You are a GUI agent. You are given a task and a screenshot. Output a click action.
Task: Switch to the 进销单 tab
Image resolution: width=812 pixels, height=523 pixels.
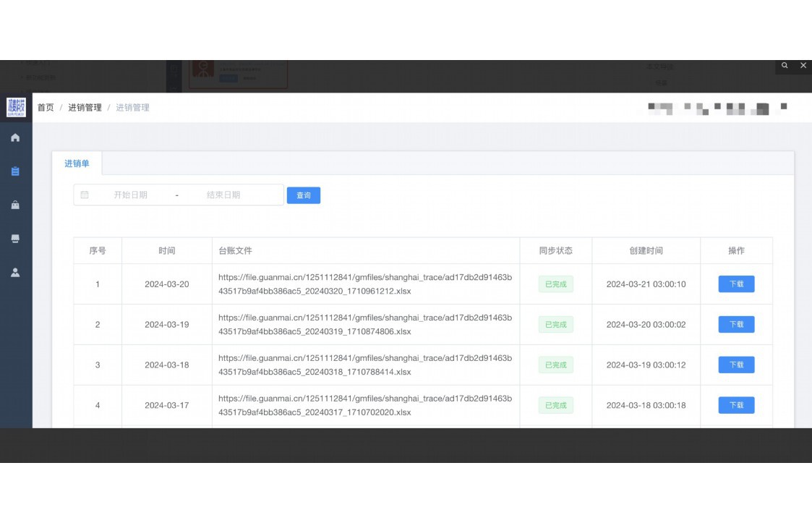tap(77, 163)
